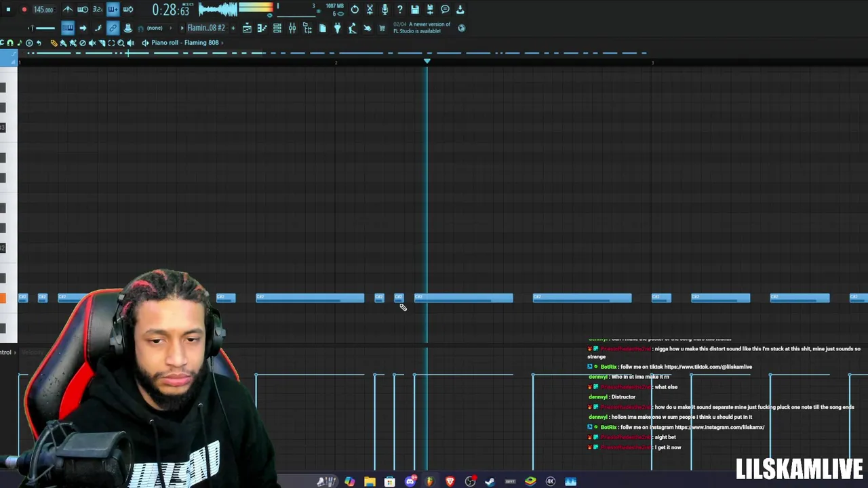Image resolution: width=868 pixels, height=488 pixels.
Task: Click the scissors-style cut icon in top bar
Action: coord(370,9)
